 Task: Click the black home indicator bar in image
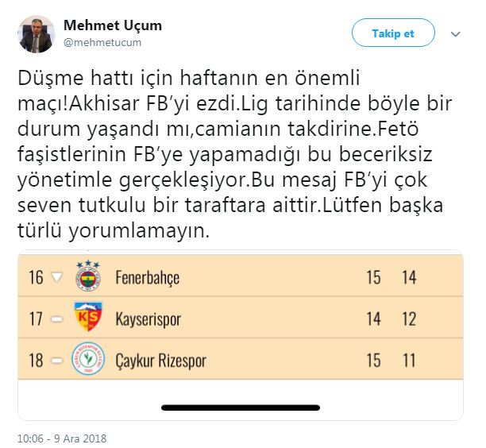242,407
